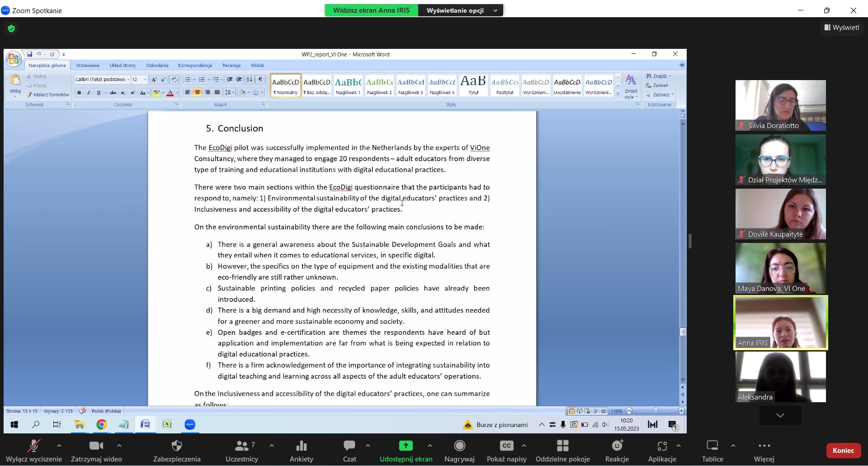868x466 pixels.
Task: Expand captions options arrow
Action: (x=524, y=446)
